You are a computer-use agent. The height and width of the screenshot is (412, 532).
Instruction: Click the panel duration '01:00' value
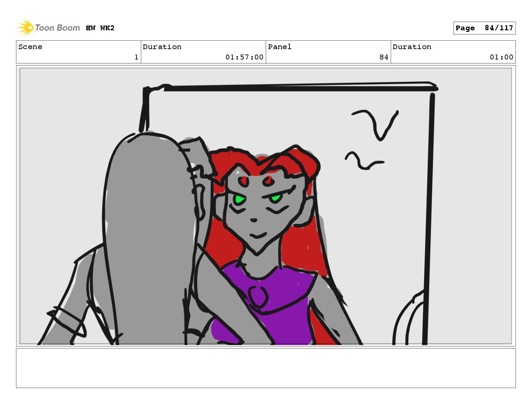pos(501,57)
